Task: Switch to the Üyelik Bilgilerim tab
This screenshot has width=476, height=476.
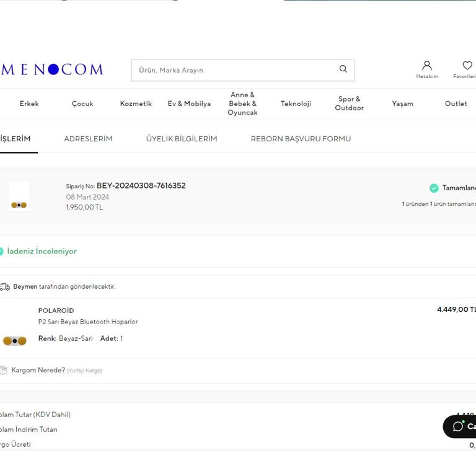Action: click(x=182, y=139)
